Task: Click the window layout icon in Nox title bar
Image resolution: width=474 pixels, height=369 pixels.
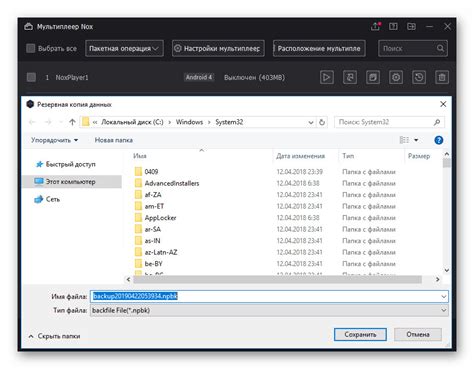Action: point(411,26)
